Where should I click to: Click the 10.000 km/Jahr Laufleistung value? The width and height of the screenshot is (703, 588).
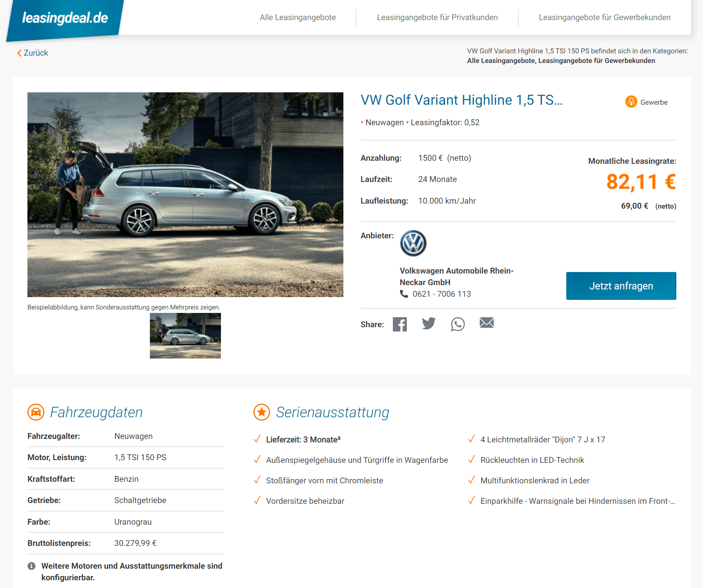[x=447, y=201]
